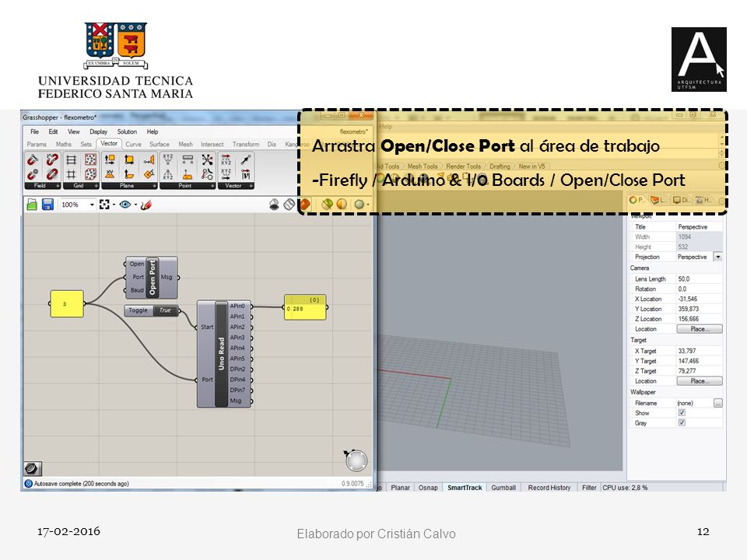Open a file using the green folder icon

[32, 205]
